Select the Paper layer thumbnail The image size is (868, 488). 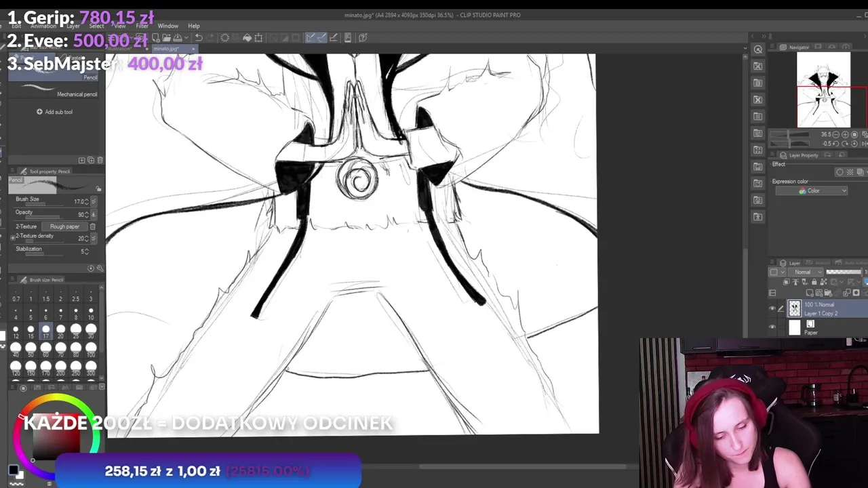pos(795,328)
